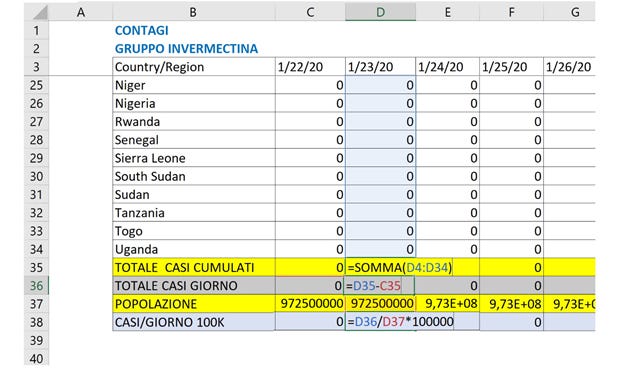Select column A header

point(81,12)
